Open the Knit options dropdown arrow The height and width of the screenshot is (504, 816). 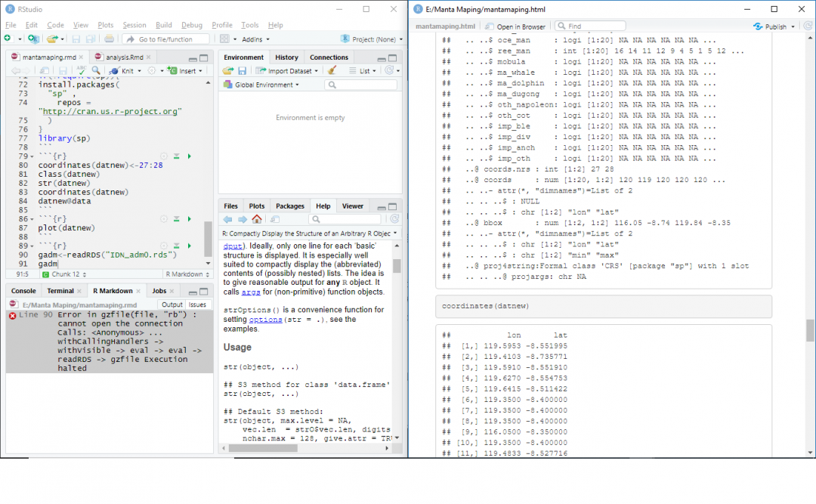click(140, 71)
